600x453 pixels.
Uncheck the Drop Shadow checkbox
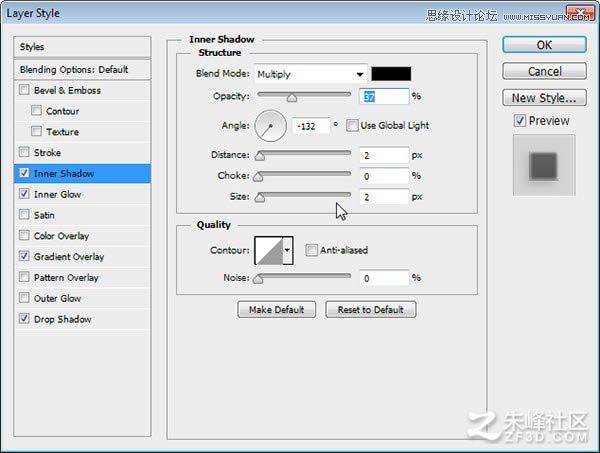click(x=24, y=318)
